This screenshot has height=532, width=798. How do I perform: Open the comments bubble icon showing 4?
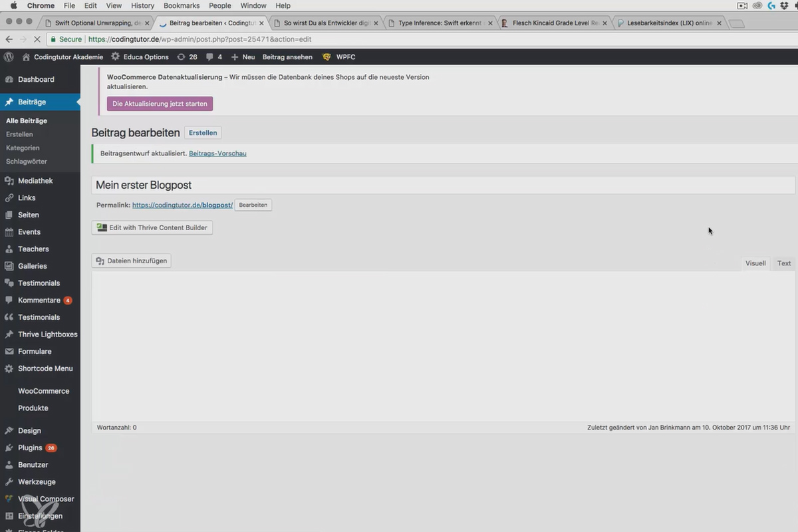210,57
